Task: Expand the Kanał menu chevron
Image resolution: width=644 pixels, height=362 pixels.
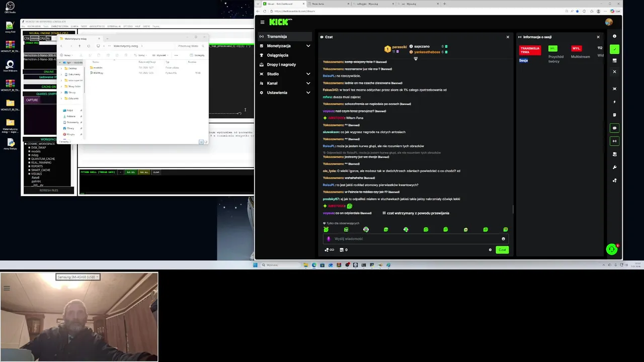Action: [x=308, y=83]
